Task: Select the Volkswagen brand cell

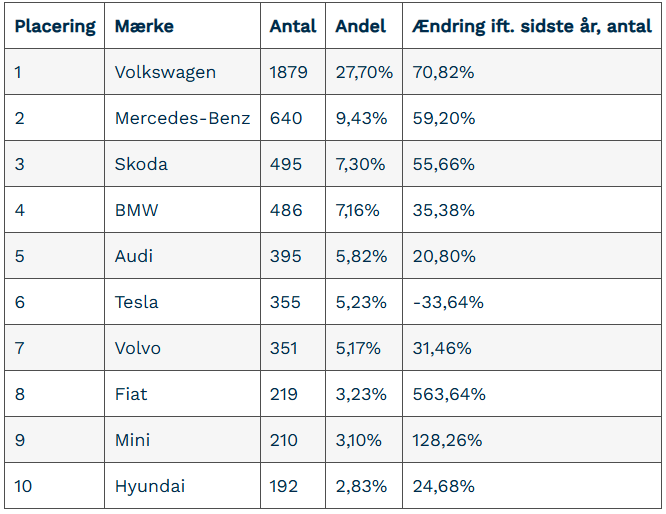Action: coord(165,72)
